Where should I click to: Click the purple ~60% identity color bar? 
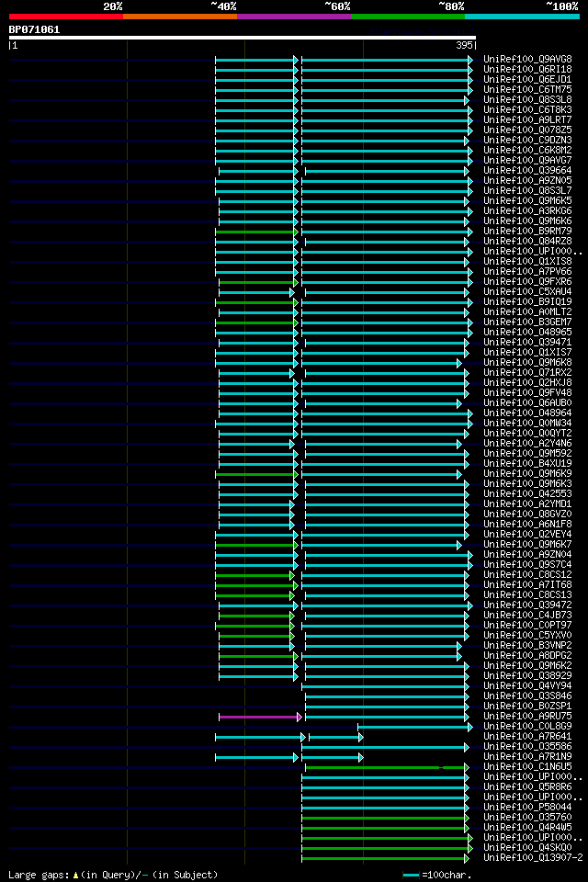294,17
